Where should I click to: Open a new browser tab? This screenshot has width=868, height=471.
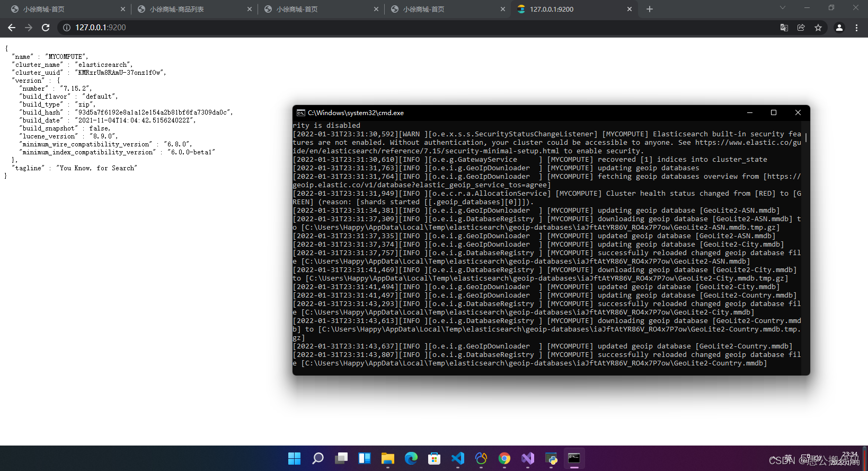coord(650,9)
